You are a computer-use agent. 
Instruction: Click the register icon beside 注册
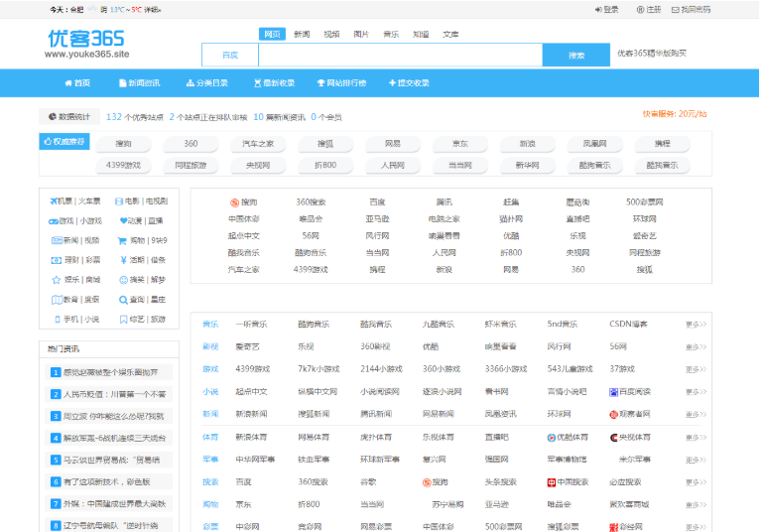641,10
